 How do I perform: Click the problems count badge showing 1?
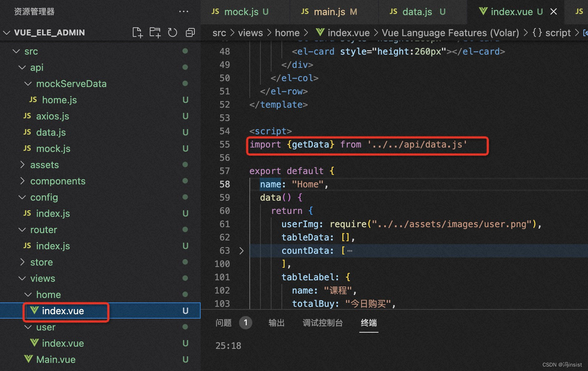[x=246, y=323]
